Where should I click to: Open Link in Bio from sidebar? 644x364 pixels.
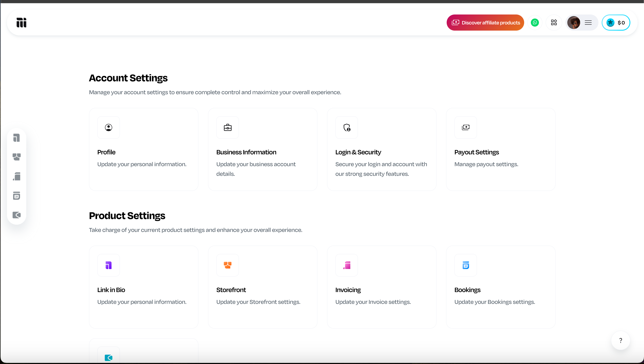17,138
